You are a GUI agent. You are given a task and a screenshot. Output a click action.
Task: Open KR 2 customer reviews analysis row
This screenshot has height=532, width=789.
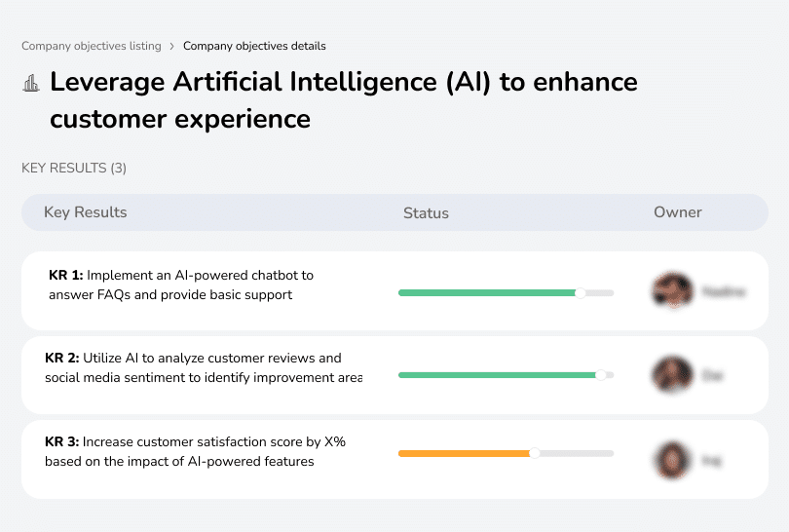[x=193, y=367]
